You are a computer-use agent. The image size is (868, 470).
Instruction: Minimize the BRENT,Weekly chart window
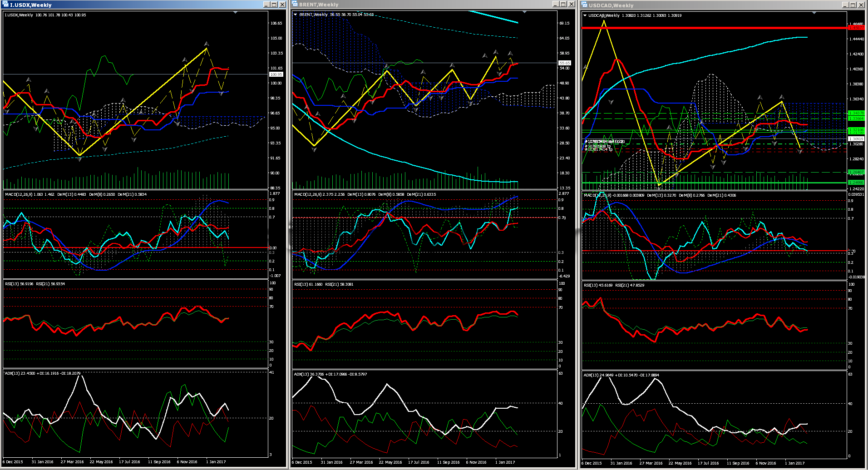coord(556,4)
